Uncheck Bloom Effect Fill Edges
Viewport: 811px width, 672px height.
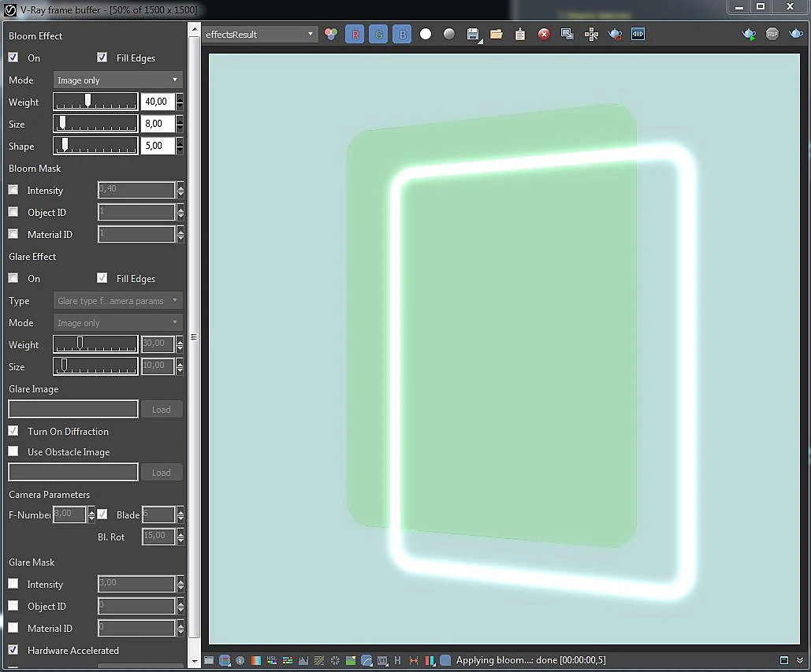(x=102, y=58)
